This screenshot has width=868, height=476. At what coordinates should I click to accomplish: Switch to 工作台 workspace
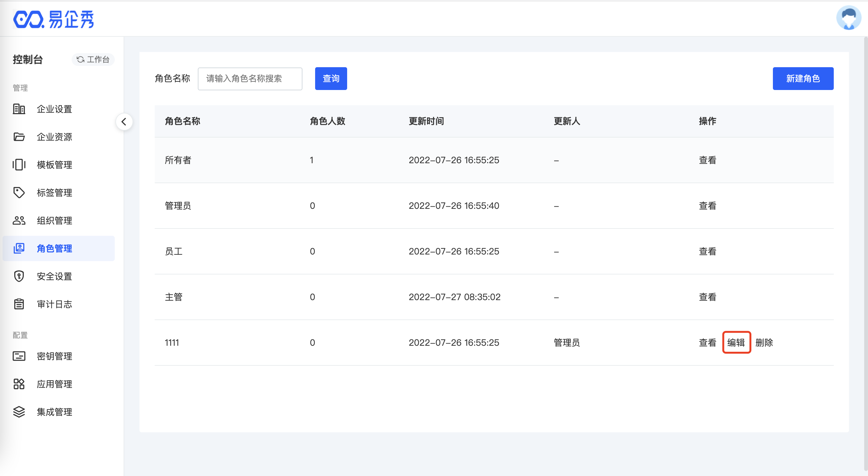93,60
